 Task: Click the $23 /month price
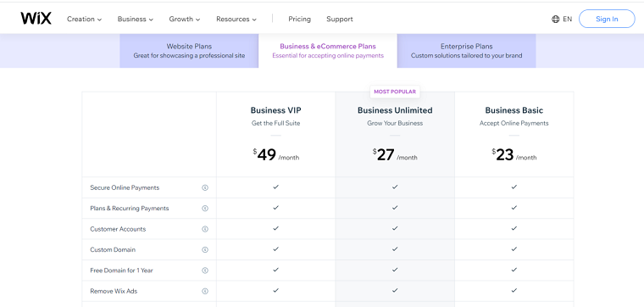514,155
